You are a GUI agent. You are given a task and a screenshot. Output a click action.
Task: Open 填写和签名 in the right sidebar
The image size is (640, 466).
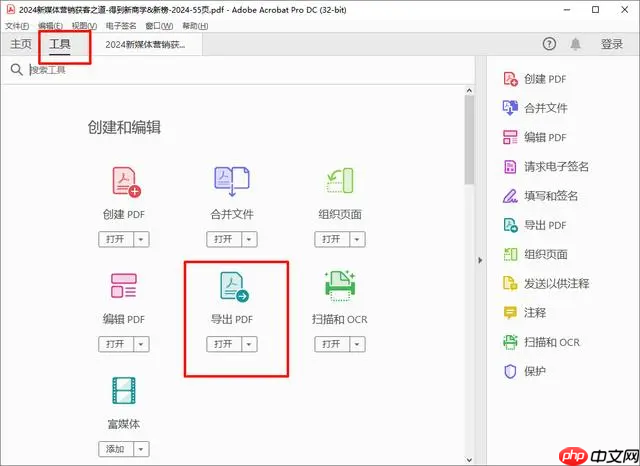coord(540,196)
